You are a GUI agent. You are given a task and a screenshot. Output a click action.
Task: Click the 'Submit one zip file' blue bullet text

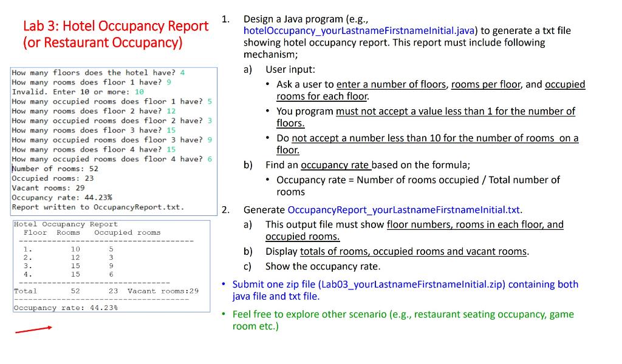click(x=405, y=291)
